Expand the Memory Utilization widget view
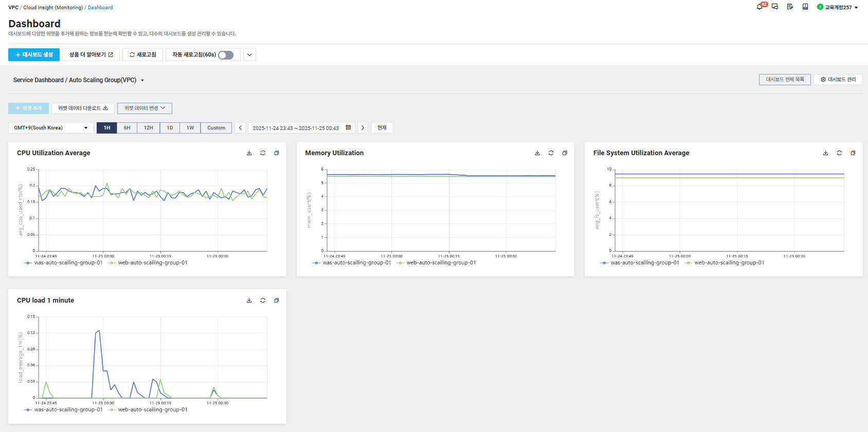Viewport: 868px width, 432px height. (565, 153)
